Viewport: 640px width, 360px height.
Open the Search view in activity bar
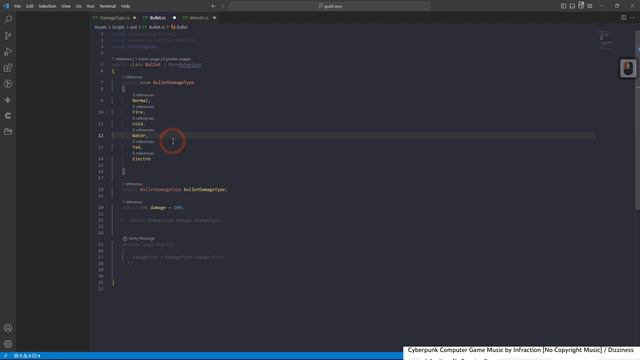[8, 20]
